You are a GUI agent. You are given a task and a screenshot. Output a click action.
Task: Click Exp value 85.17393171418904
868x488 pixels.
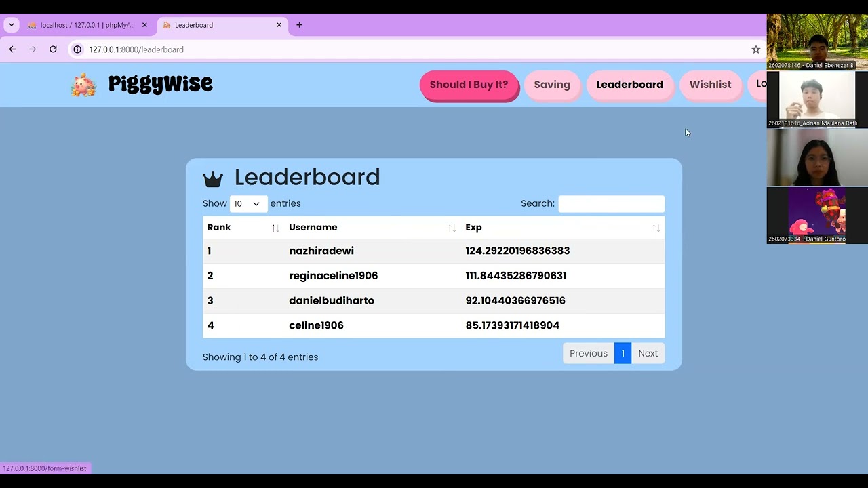click(x=512, y=325)
